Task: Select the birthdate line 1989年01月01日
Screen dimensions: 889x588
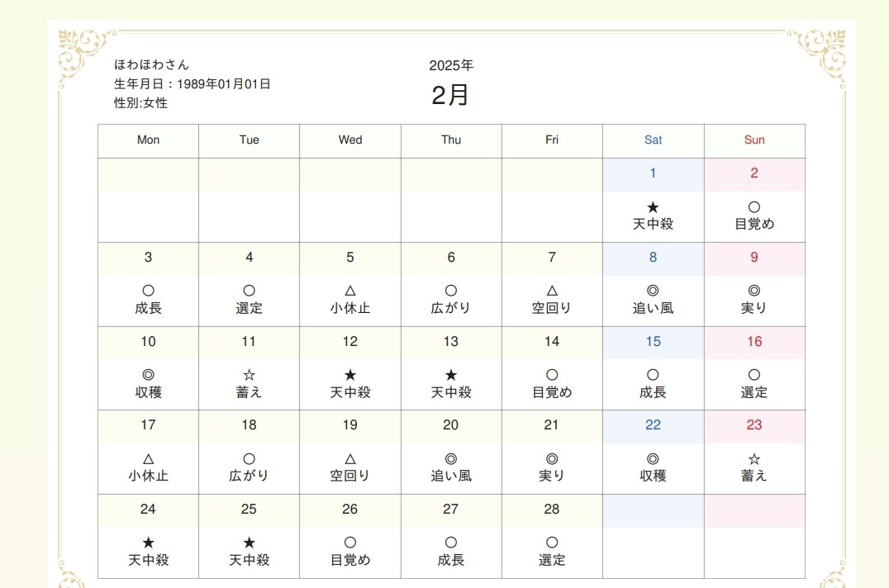Action: point(193,84)
